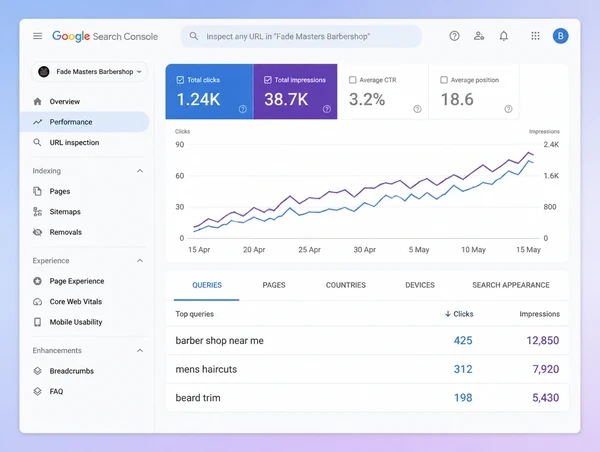Click the search magnifier in URL bar
Viewport: 600px width, 452px height.
click(194, 36)
